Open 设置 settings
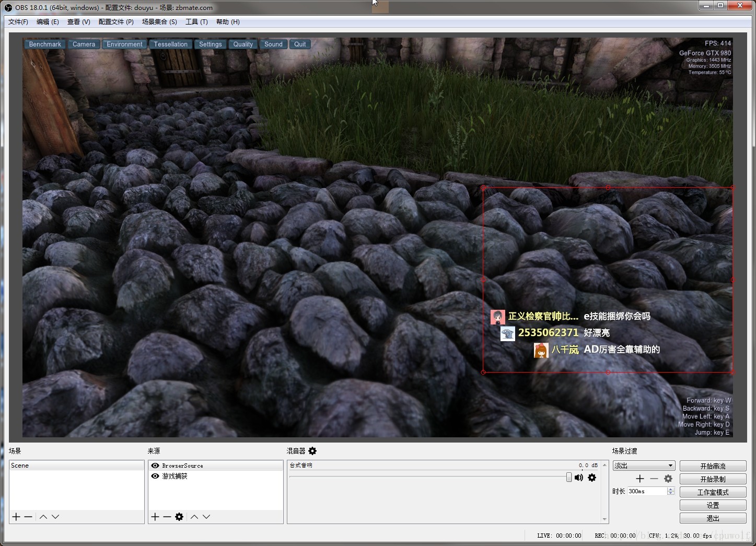This screenshot has height=546, width=756. point(713,505)
